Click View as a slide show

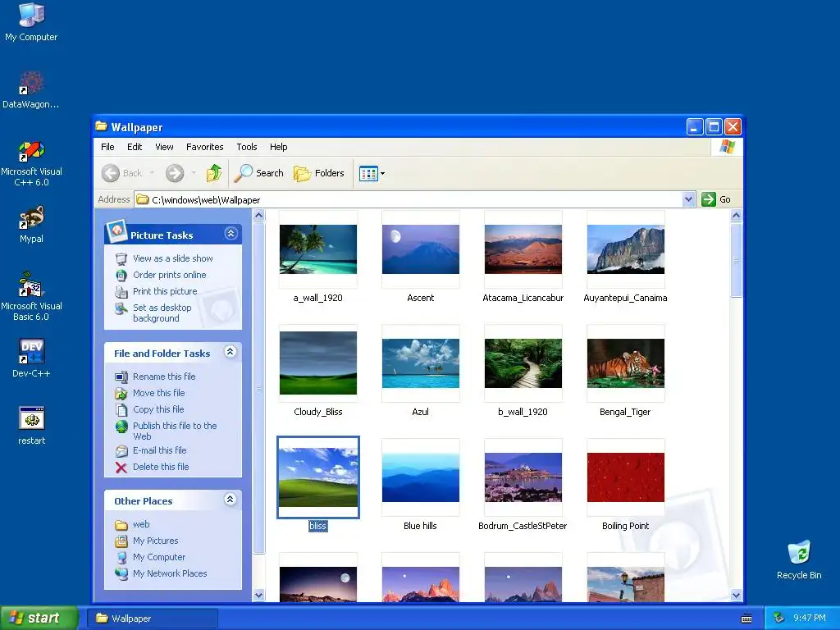pos(172,258)
